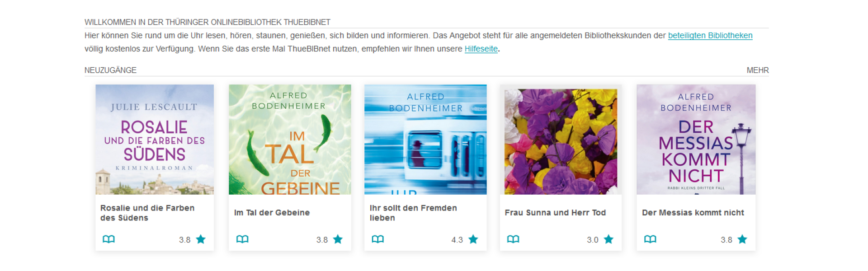Click the book icon under Rosalie
Viewport: 868px width, 271px height.
click(x=108, y=239)
